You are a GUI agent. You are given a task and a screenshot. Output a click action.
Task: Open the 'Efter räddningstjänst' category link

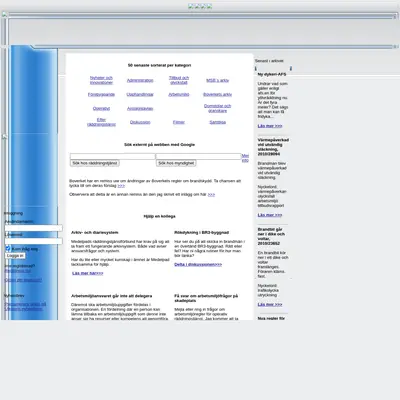101,122
